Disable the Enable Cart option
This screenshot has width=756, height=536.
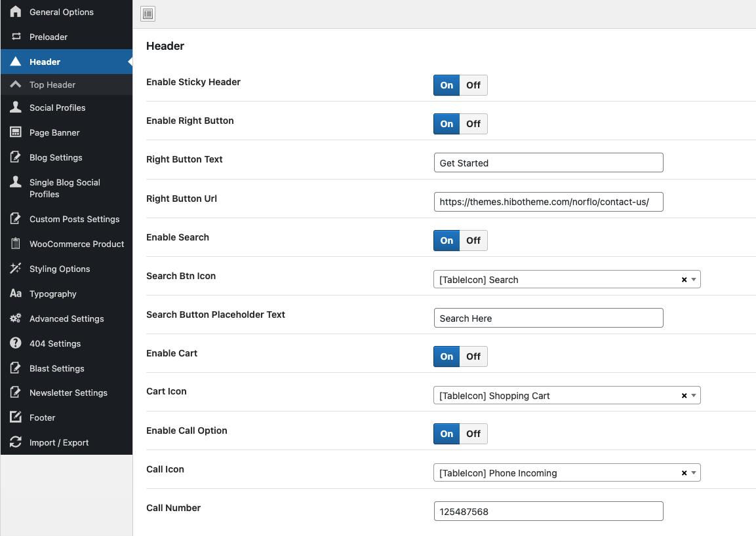[473, 356]
